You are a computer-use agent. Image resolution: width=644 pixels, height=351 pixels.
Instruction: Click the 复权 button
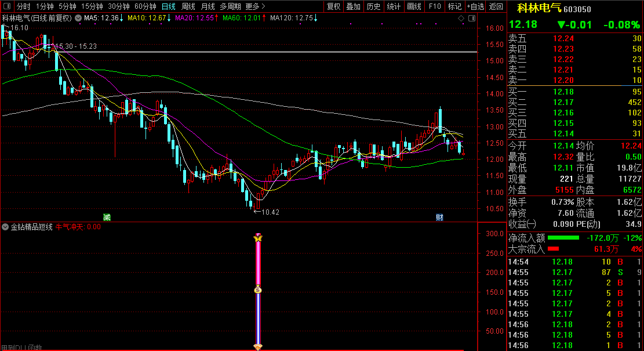click(334, 6)
